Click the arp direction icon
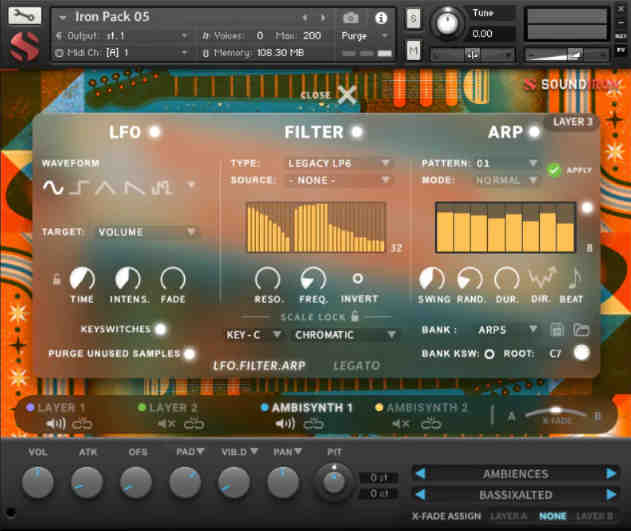 542,278
